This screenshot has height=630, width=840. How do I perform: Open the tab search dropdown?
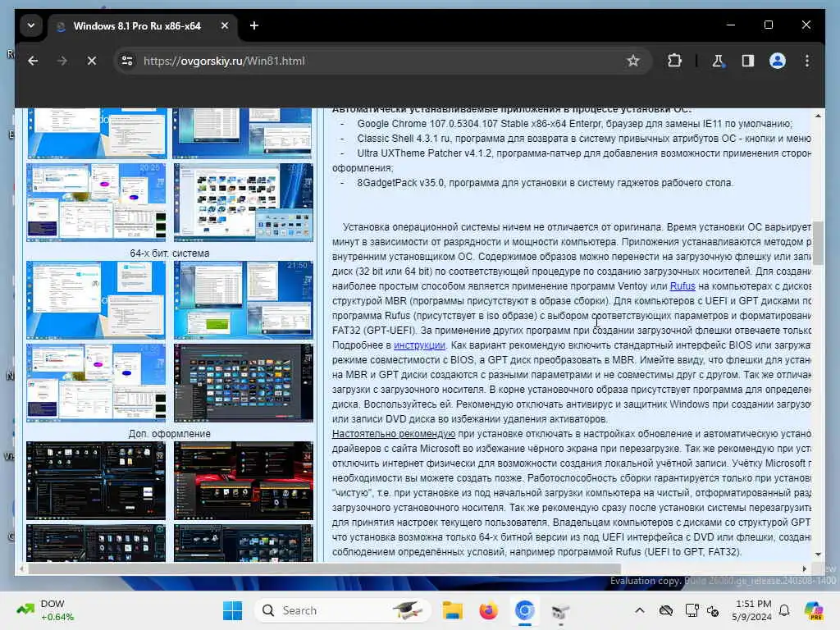tap(31, 25)
